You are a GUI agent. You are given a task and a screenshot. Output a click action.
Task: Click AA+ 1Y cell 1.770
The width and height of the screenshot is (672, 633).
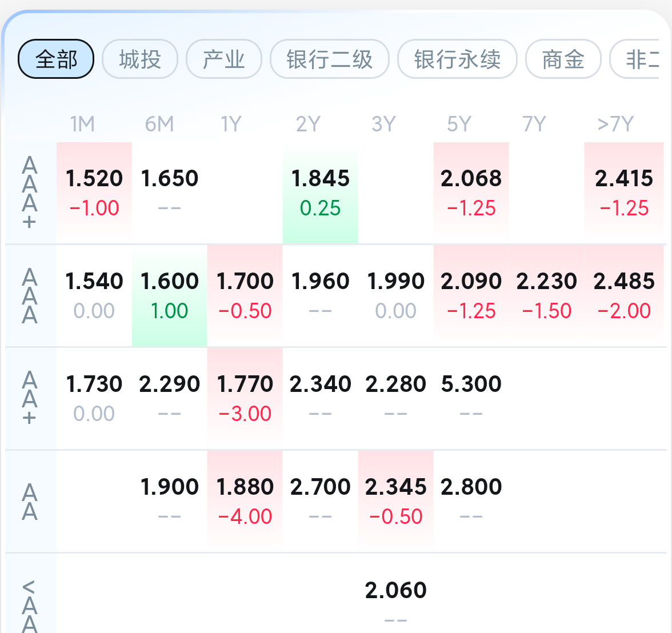pos(245,398)
